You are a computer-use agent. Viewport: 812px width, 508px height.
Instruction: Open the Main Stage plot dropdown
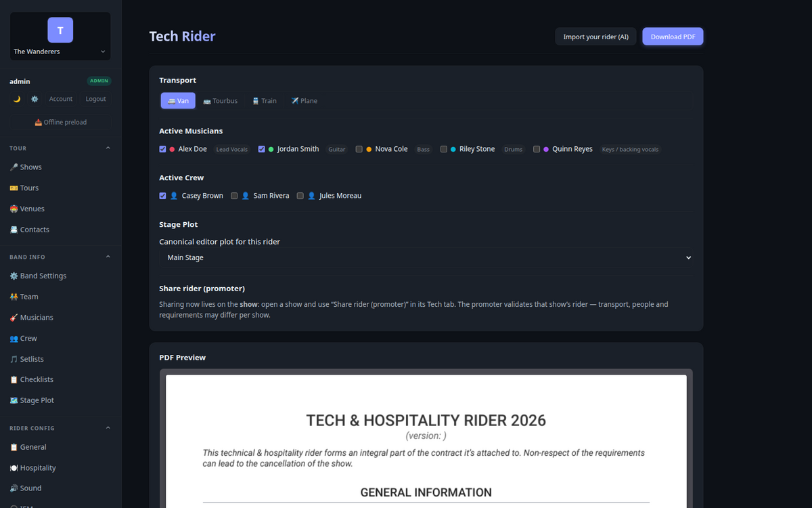coord(426,257)
